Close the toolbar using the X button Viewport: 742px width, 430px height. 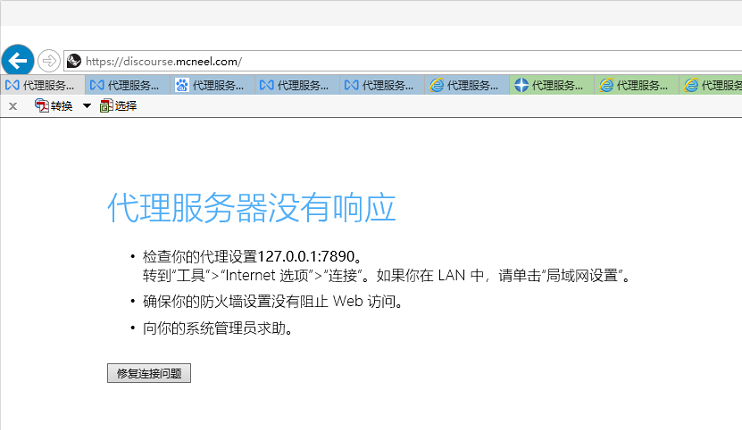tap(13, 106)
